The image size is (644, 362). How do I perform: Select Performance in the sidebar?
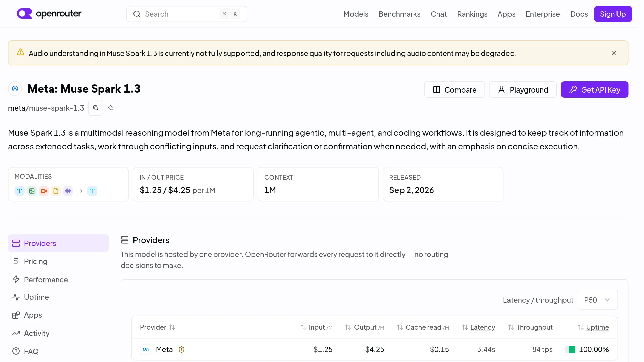[x=58, y=280]
